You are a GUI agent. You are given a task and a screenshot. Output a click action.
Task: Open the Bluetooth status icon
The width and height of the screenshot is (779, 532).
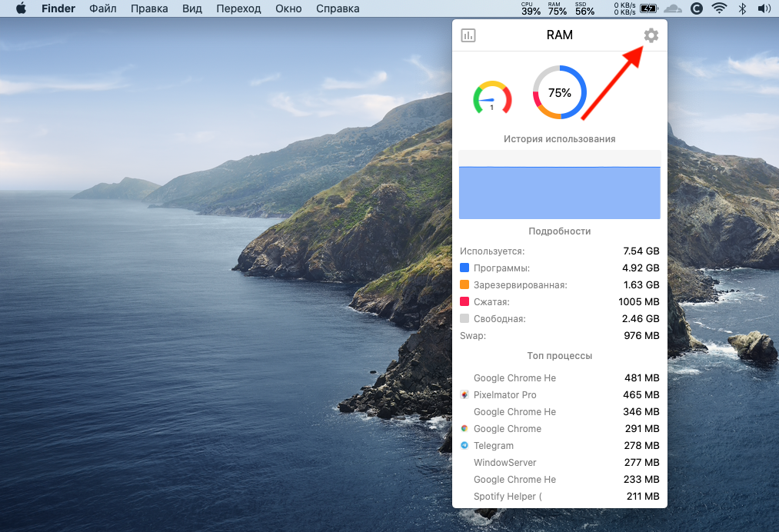coord(742,9)
